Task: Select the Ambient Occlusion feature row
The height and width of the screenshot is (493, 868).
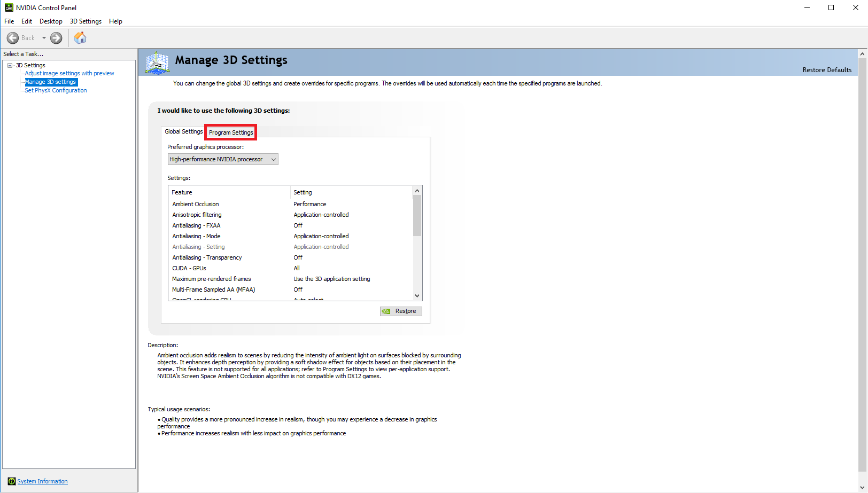Action: point(291,204)
